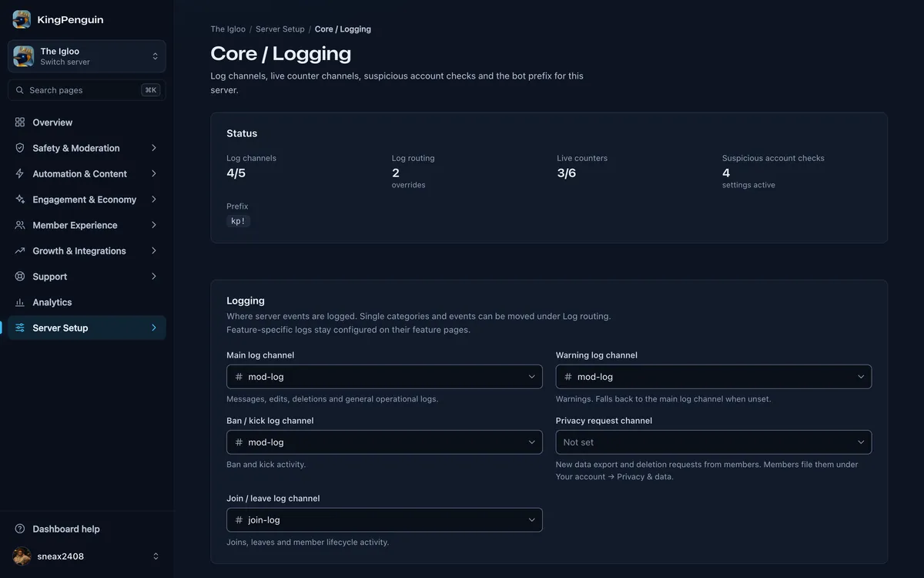Viewport: 924px width, 578px height.
Task: Expand Growth & Integrations chevron
Action: [154, 250]
